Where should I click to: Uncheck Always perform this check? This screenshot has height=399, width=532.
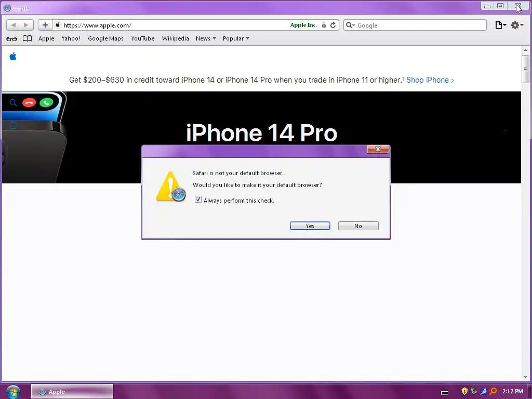198,199
